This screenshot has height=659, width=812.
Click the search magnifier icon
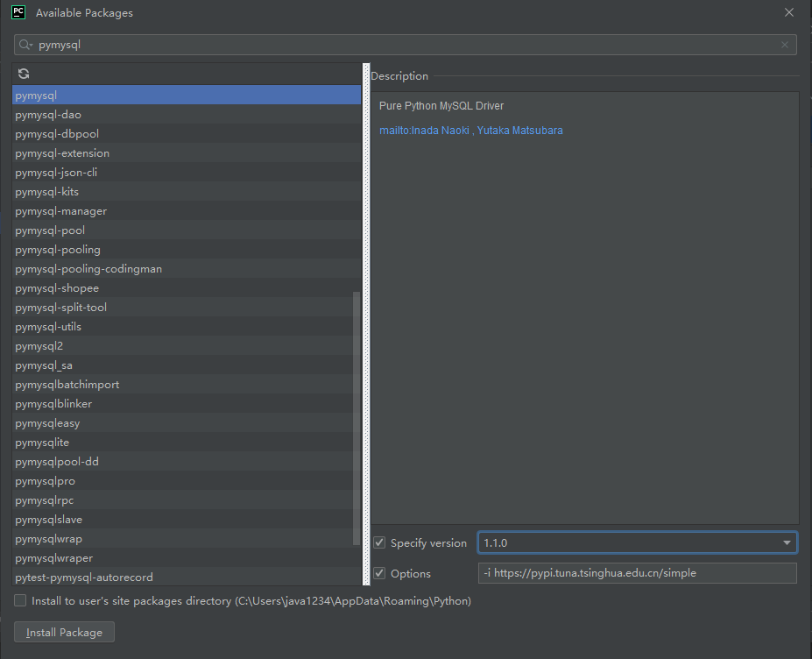[x=26, y=45]
